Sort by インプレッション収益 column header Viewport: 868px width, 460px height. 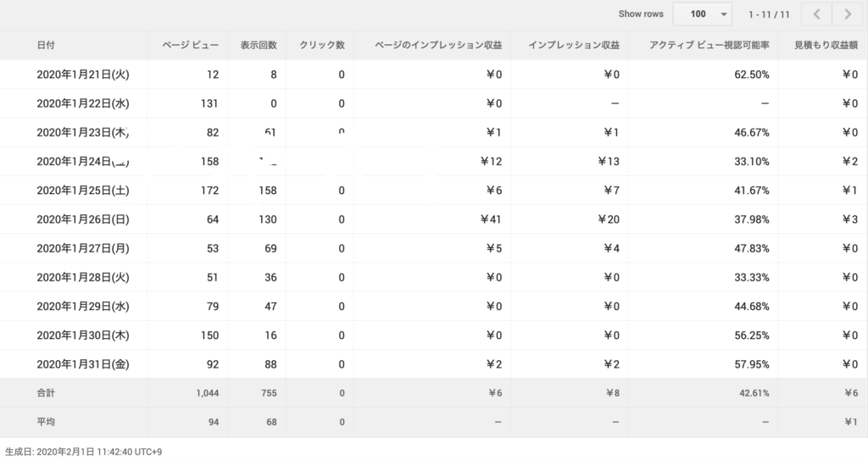pos(574,45)
